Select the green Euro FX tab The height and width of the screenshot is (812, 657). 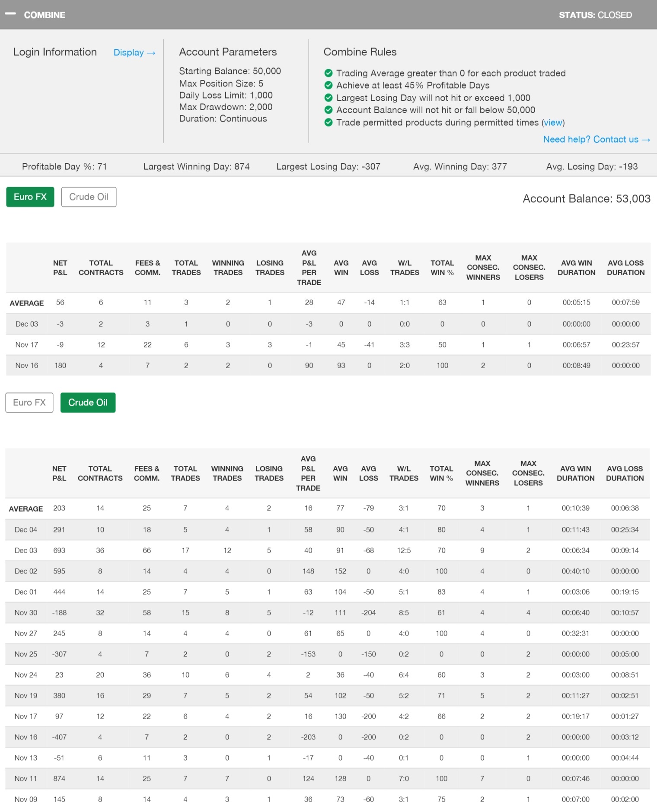click(x=30, y=197)
